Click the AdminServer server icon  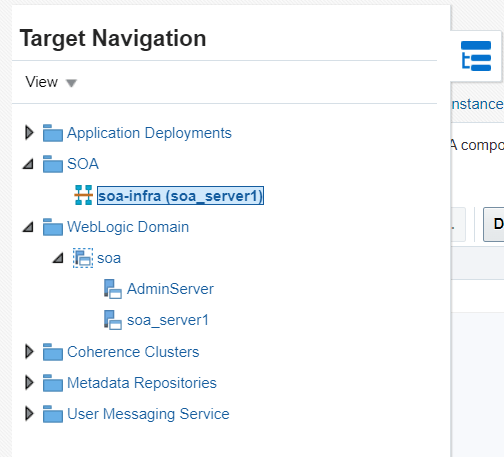coord(113,289)
